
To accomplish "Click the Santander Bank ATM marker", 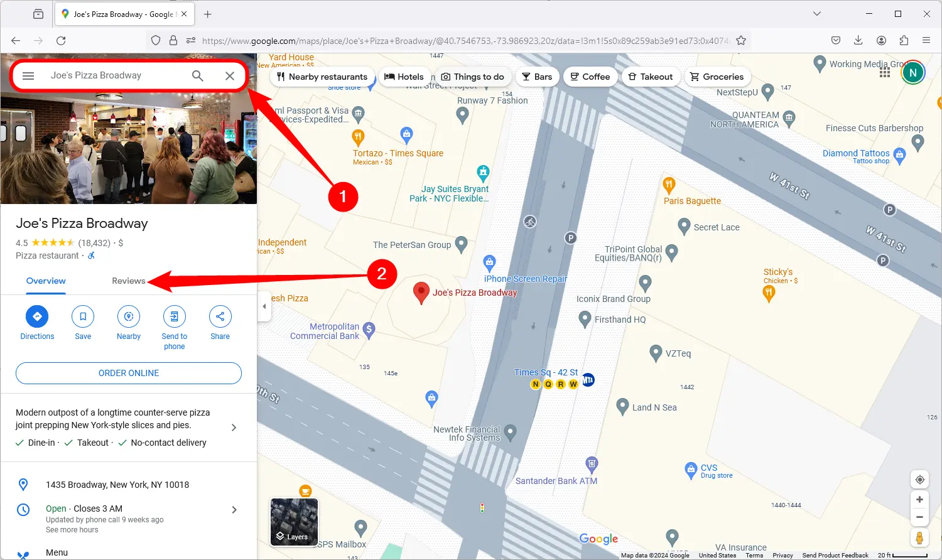I will (592, 465).
